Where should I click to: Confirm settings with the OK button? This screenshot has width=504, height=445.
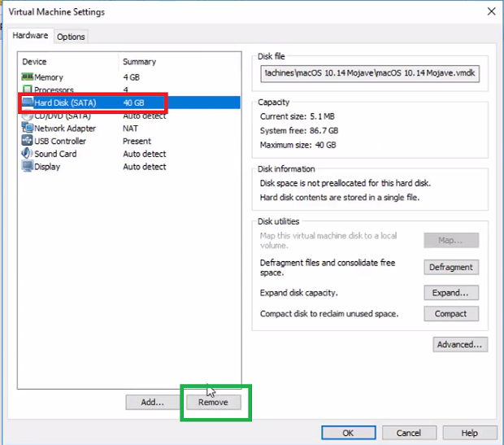[x=348, y=433]
